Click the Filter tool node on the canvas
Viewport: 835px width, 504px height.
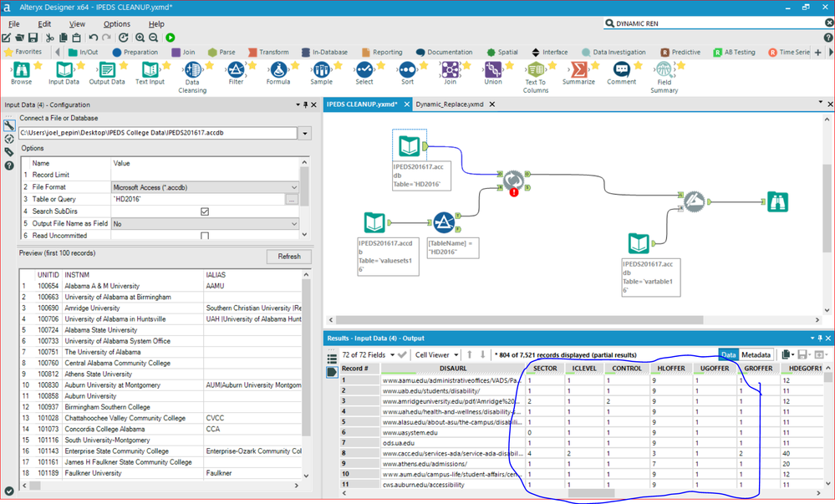[444, 222]
